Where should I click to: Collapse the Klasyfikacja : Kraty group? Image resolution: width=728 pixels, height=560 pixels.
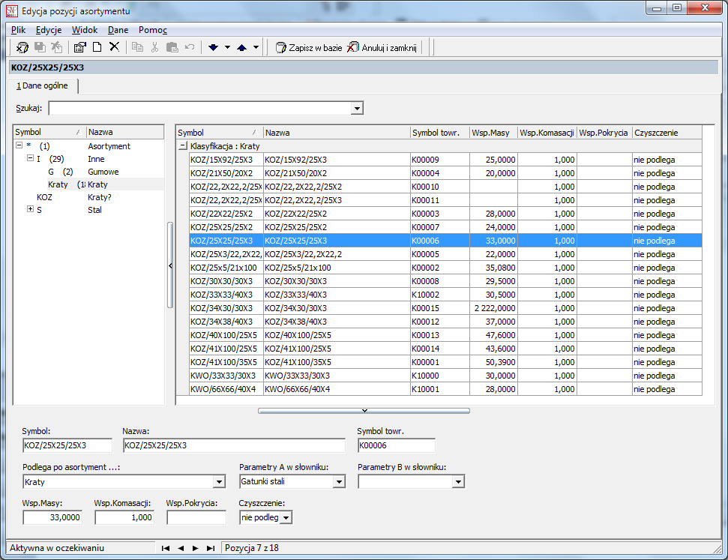pyautogui.click(x=183, y=145)
